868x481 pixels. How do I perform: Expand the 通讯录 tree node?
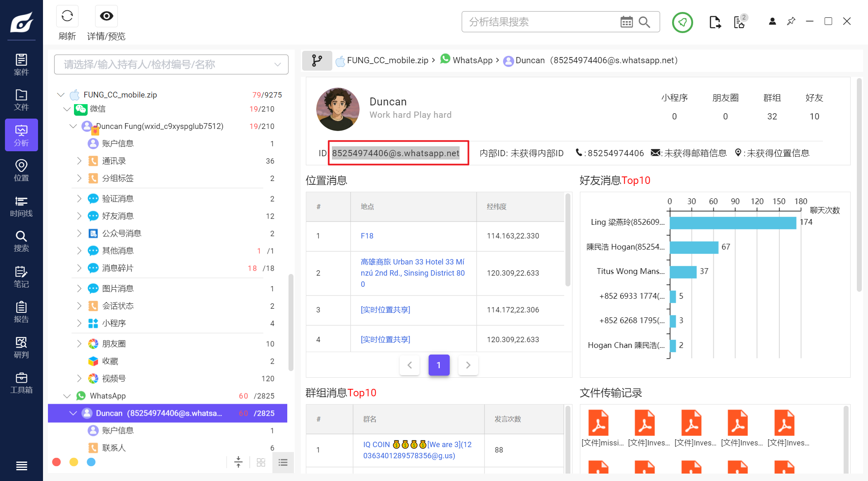(79, 161)
